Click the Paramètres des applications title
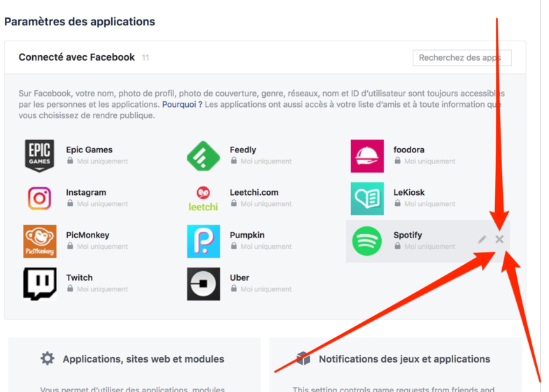 80,22
